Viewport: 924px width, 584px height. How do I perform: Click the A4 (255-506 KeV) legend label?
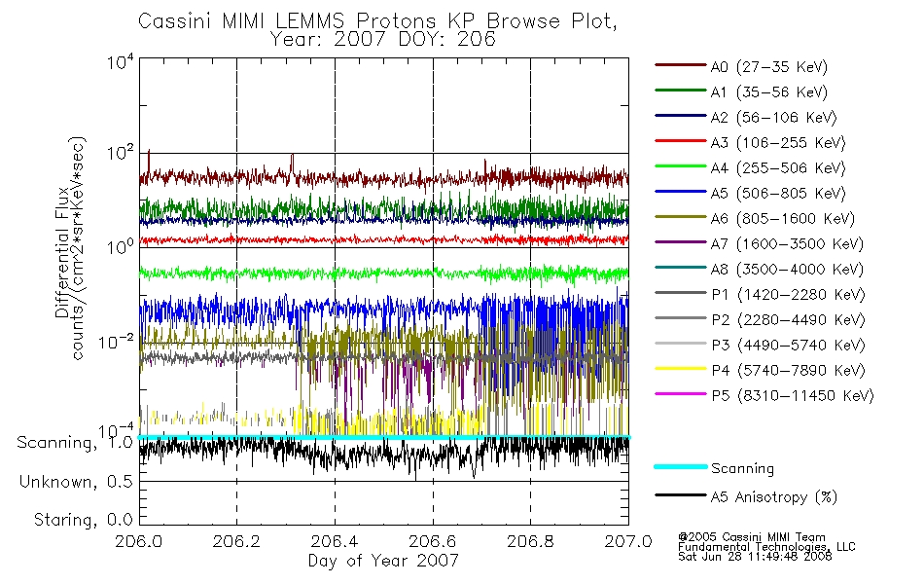coord(778,168)
